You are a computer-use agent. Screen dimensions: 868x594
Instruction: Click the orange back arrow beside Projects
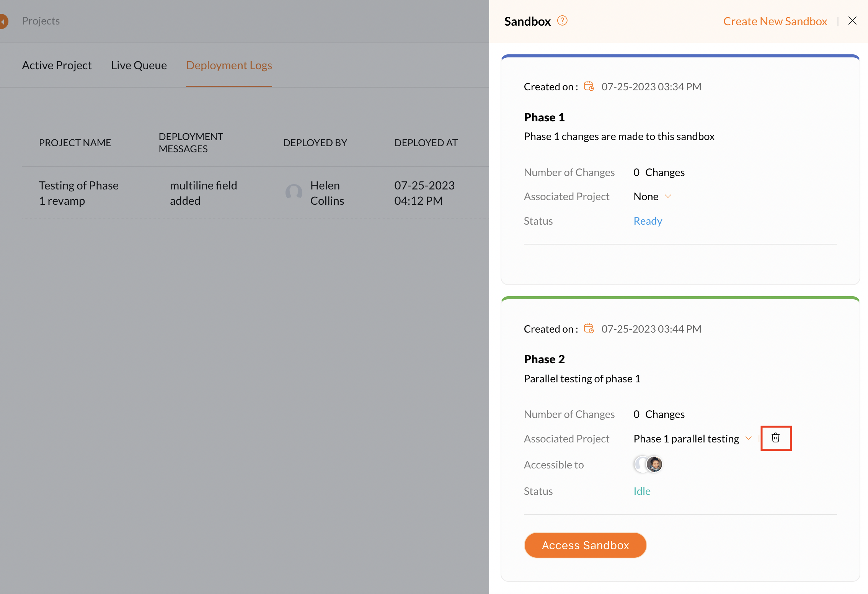[x=3, y=21]
